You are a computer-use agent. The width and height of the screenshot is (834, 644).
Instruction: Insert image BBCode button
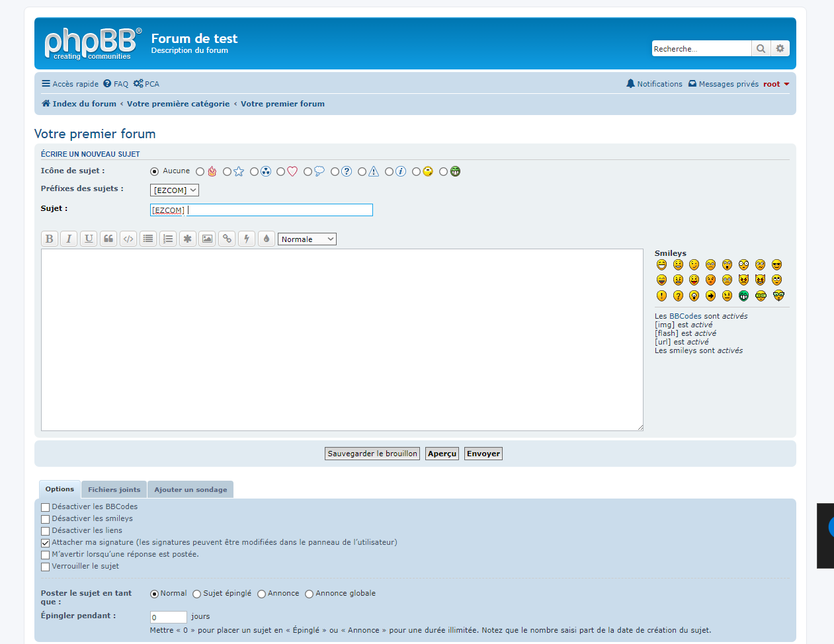pyautogui.click(x=207, y=239)
